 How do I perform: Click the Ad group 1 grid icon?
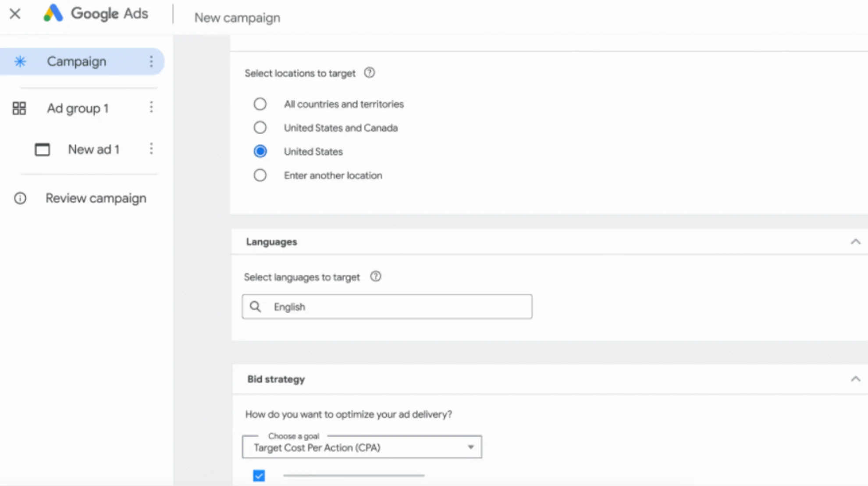click(x=19, y=108)
